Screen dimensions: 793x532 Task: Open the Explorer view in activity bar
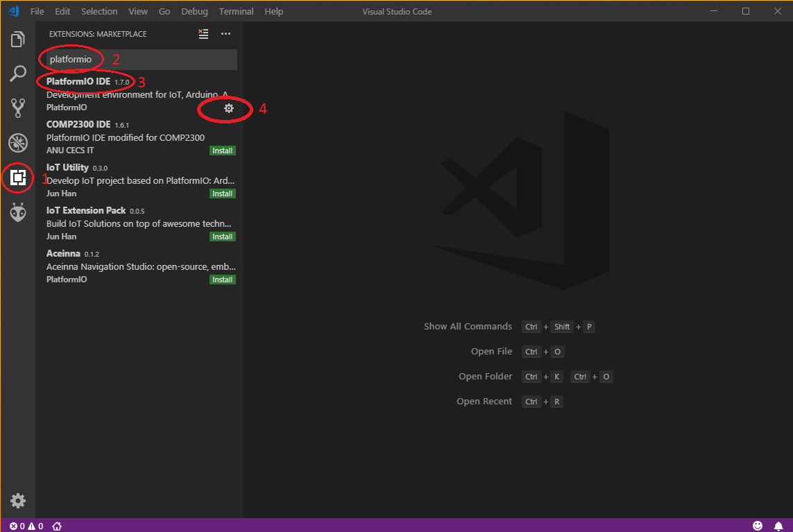click(18, 40)
